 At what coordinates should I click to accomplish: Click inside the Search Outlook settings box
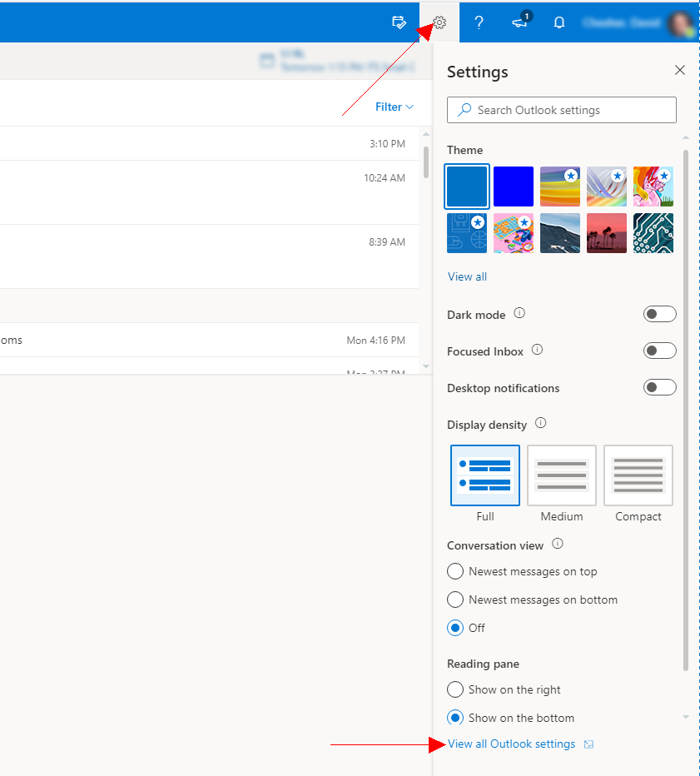561,110
